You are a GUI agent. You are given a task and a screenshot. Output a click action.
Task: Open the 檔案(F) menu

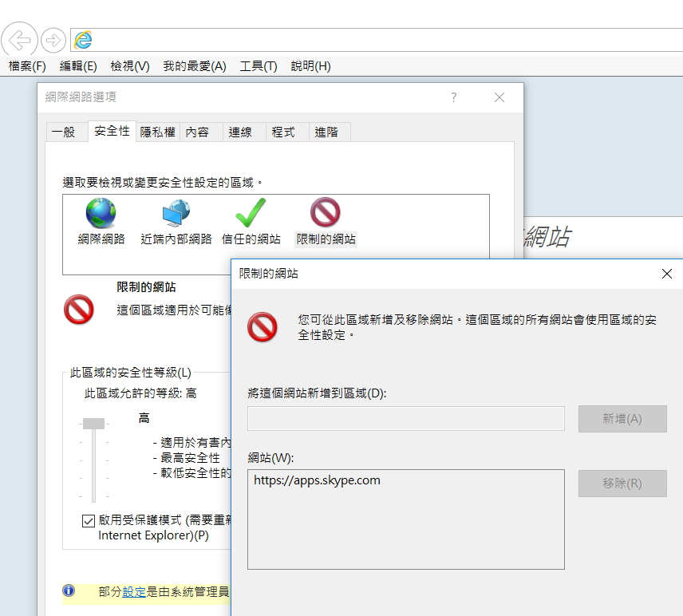27,65
